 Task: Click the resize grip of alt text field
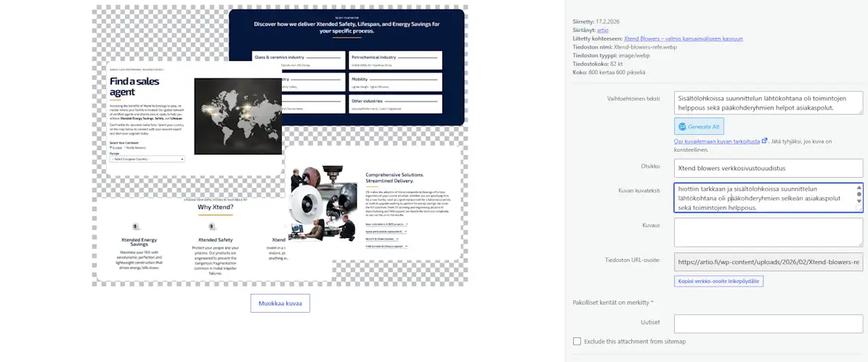pyautogui.click(x=860, y=111)
